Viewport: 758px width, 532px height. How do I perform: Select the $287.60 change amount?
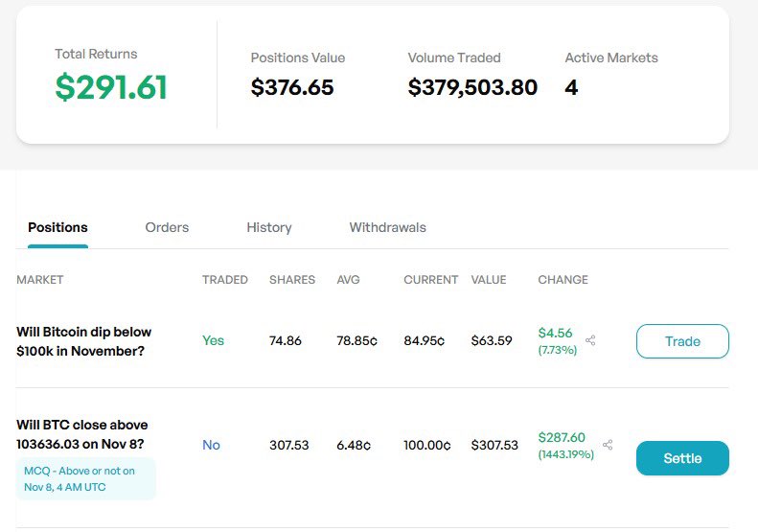pyautogui.click(x=562, y=437)
